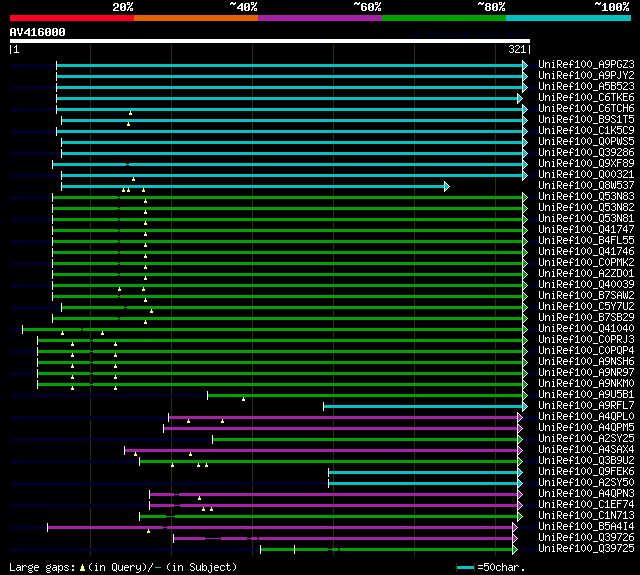Viewport: 640px width, 575px height.
Task: Click the UniRef100_Q8W537 label
Action: click(x=586, y=186)
